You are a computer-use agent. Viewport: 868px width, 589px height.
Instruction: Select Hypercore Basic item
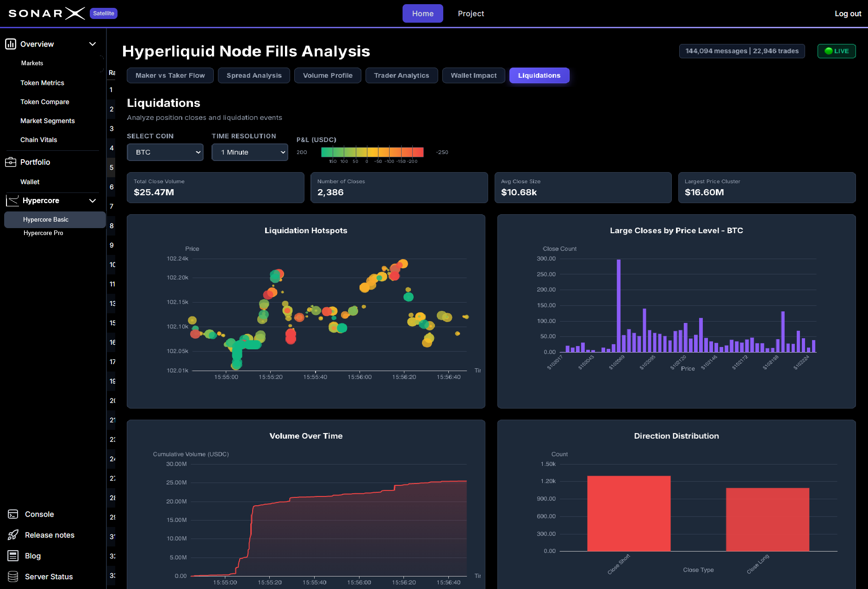(55, 219)
